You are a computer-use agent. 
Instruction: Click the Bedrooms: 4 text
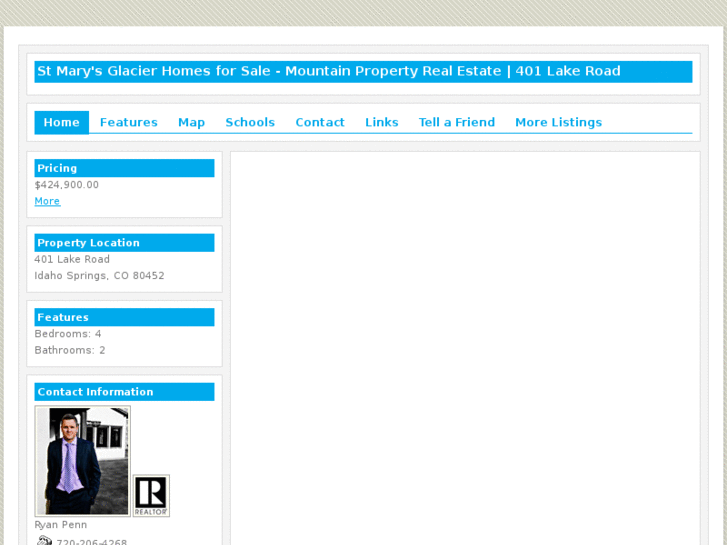point(68,334)
